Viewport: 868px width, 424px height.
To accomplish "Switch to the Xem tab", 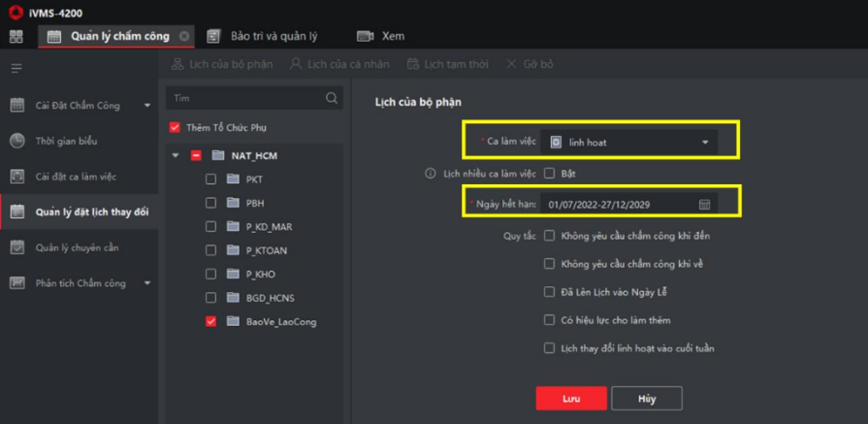I will pyautogui.click(x=381, y=37).
